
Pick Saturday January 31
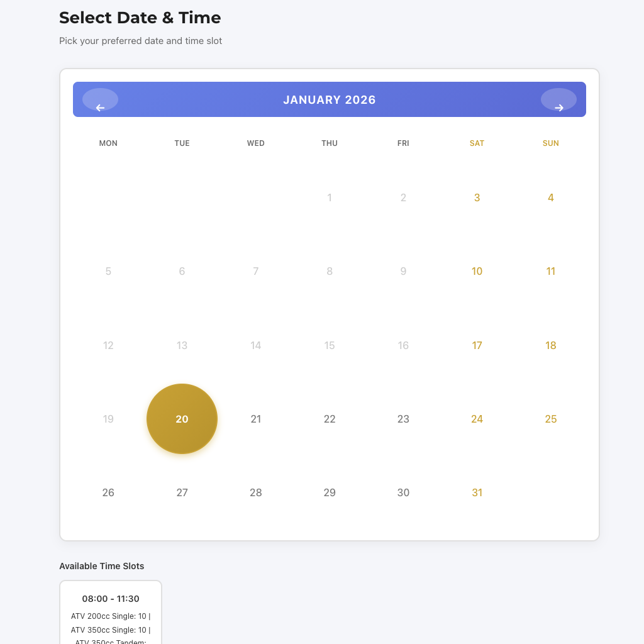[x=477, y=492]
